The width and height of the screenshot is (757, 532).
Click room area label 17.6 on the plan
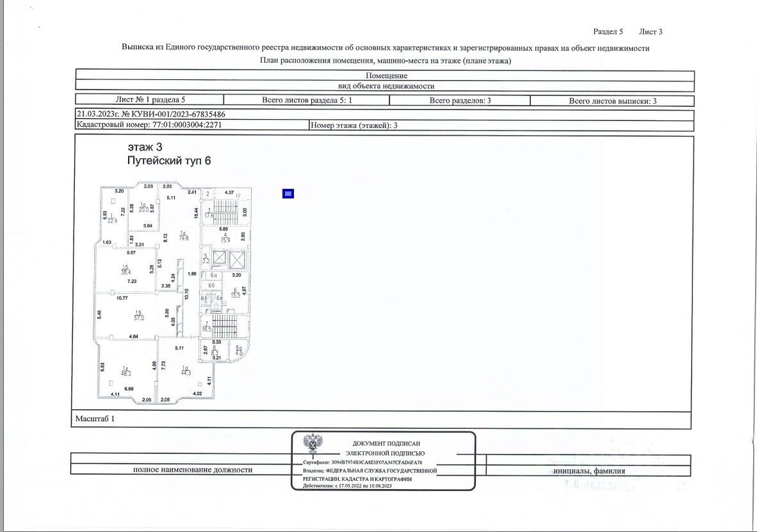pos(209,216)
